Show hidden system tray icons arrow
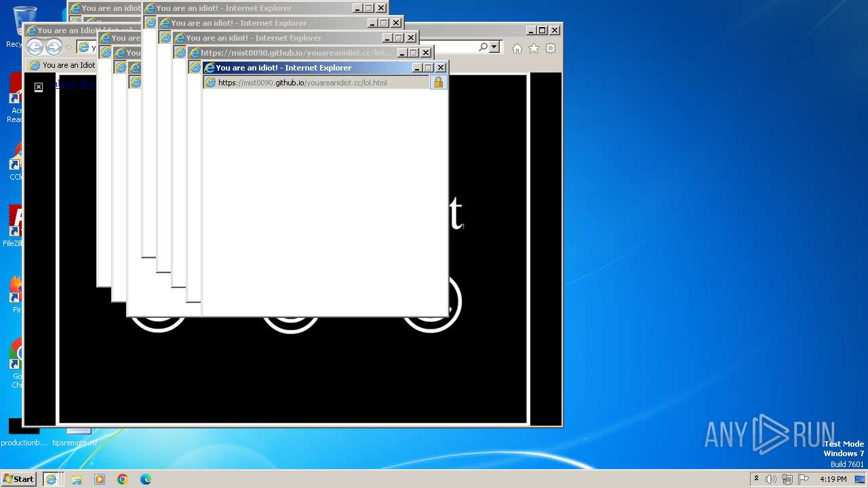 pos(756,479)
